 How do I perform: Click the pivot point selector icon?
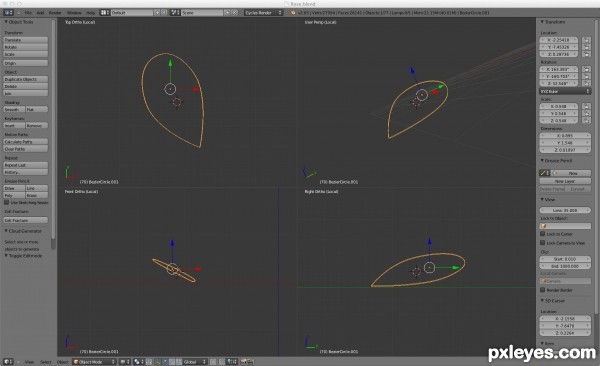coord(137,361)
